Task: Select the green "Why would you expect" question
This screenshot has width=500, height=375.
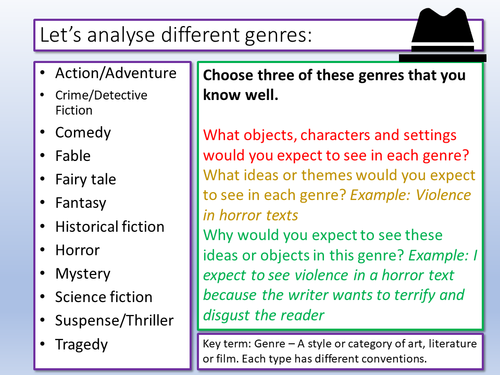Action: pos(340,275)
